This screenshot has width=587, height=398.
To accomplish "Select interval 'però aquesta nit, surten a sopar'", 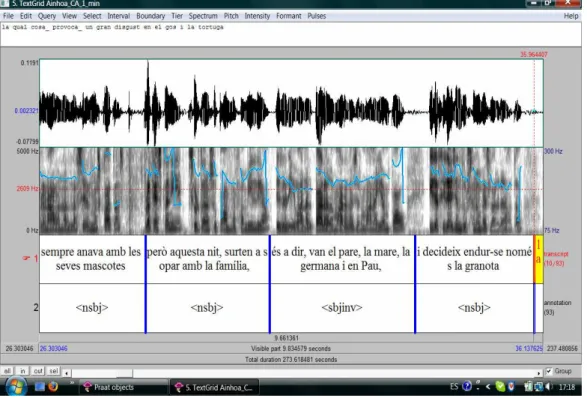I will (x=207, y=259).
